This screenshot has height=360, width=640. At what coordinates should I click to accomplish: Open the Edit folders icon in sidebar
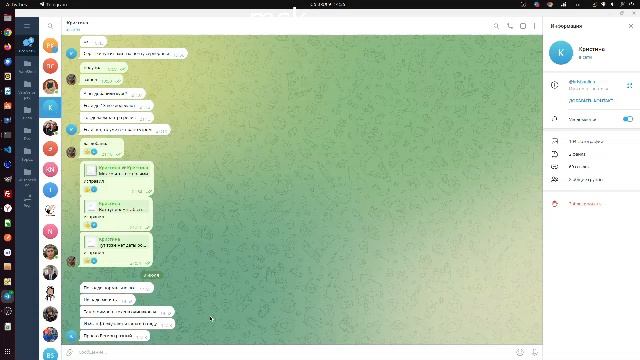(x=27, y=201)
